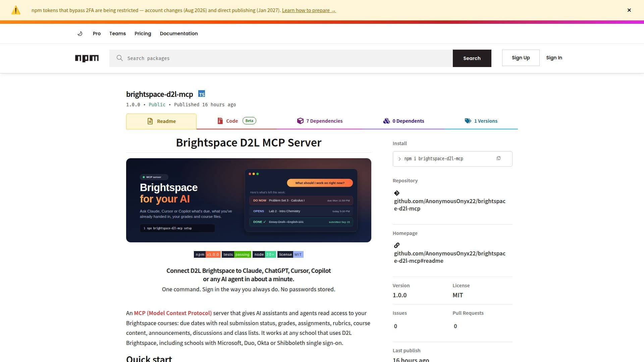
Task: Click the git repository icon
Action: coord(397,193)
